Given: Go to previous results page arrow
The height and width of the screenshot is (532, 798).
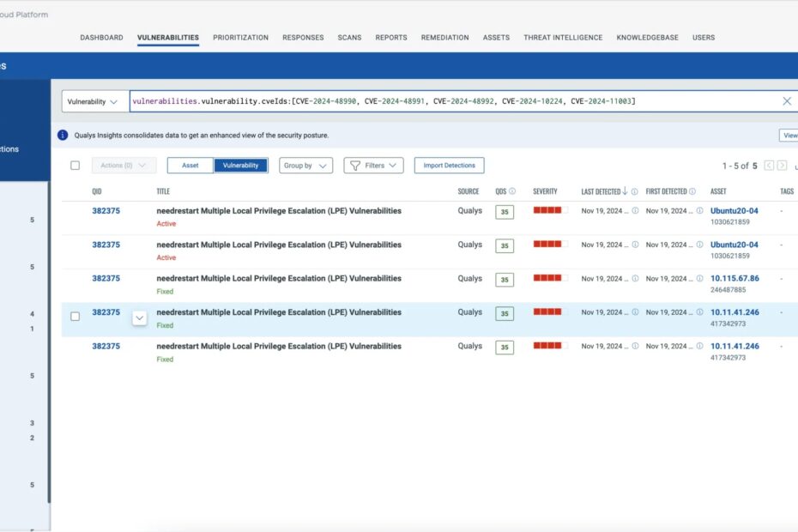Looking at the screenshot, I should click(x=769, y=166).
